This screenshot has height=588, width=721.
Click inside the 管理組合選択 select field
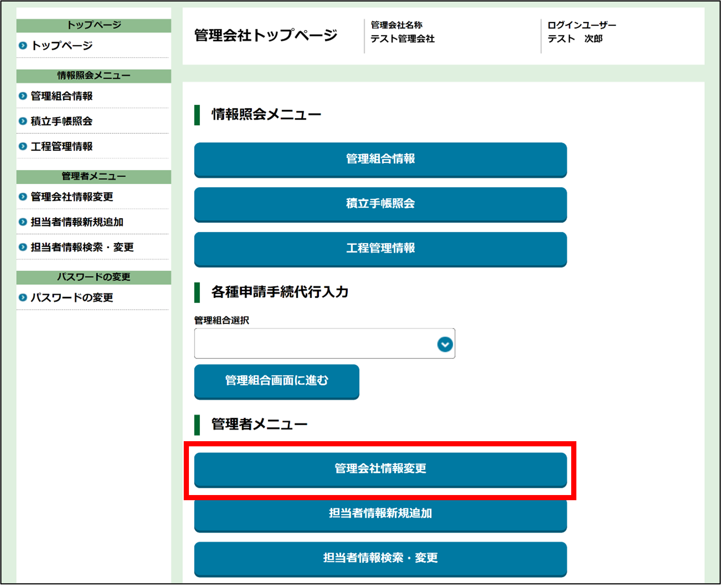coord(325,343)
